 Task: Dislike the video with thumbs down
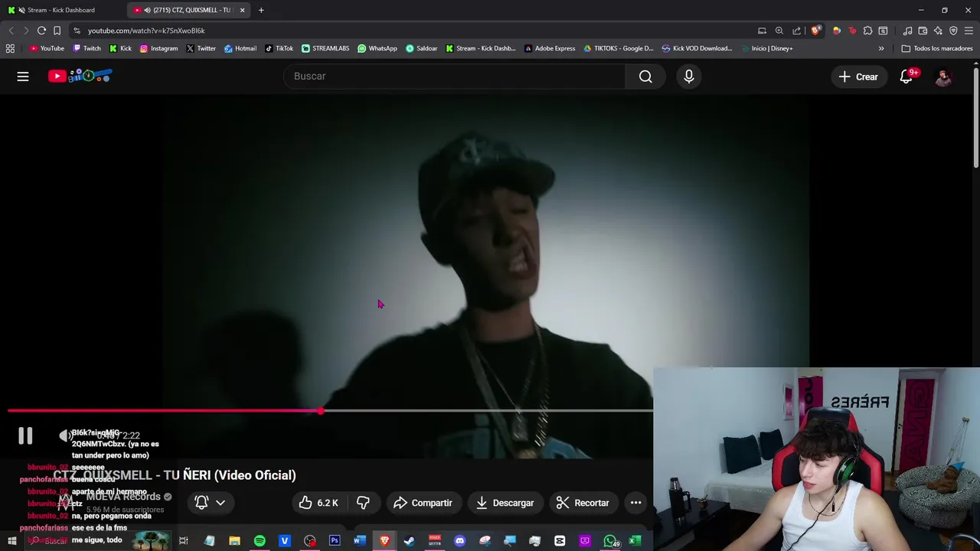363,503
